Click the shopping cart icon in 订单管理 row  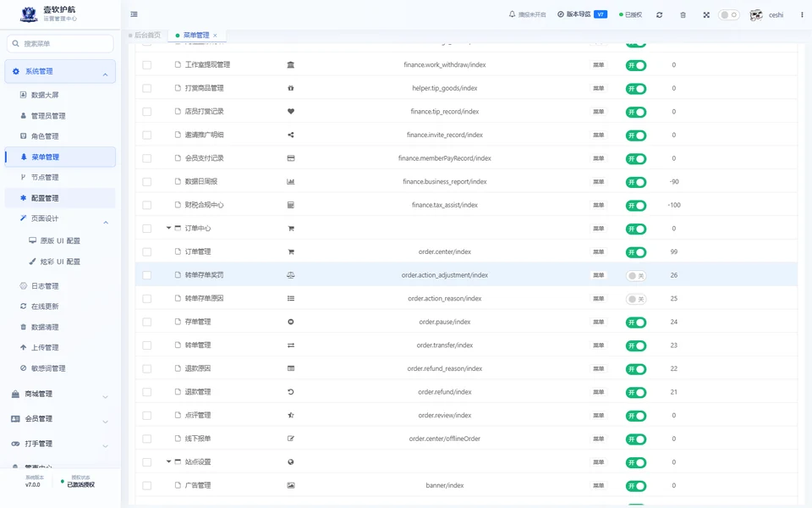click(x=290, y=252)
